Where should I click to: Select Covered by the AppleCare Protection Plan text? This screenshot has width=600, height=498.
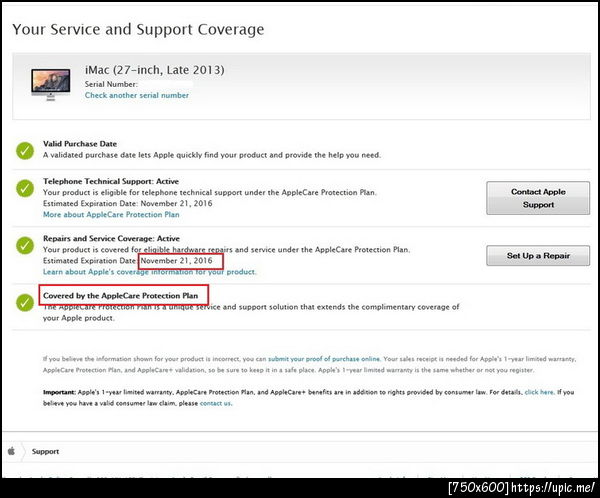tap(121, 296)
